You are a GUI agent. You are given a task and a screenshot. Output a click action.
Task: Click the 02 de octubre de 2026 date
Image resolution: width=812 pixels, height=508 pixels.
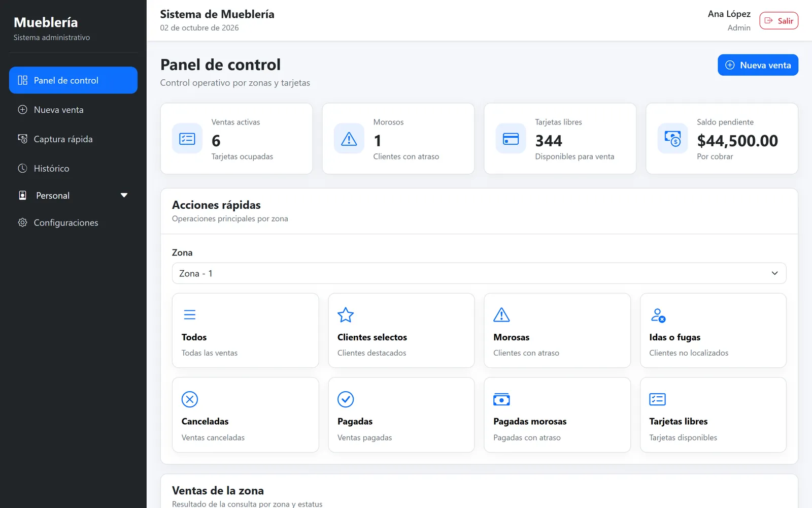(199, 28)
